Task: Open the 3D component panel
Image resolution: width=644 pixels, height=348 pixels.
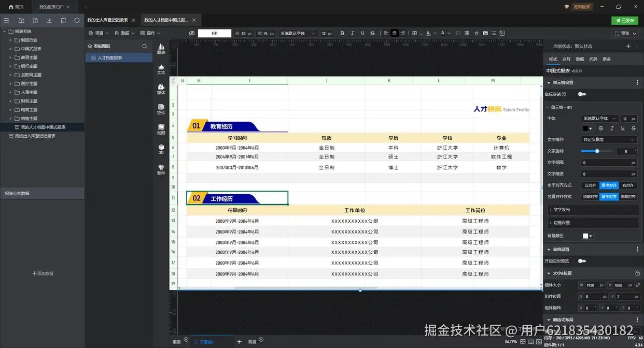Action: (161, 149)
